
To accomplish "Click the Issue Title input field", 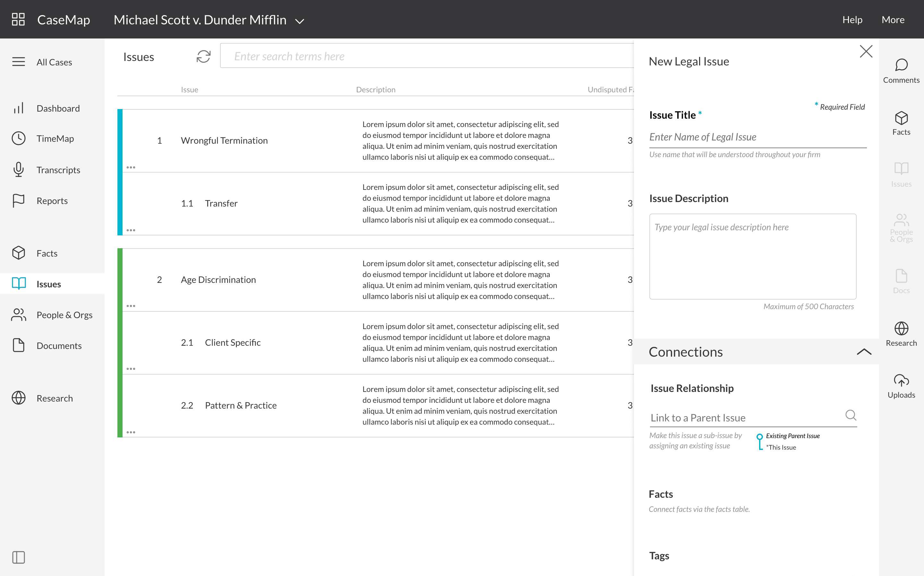I will pyautogui.click(x=757, y=137).
